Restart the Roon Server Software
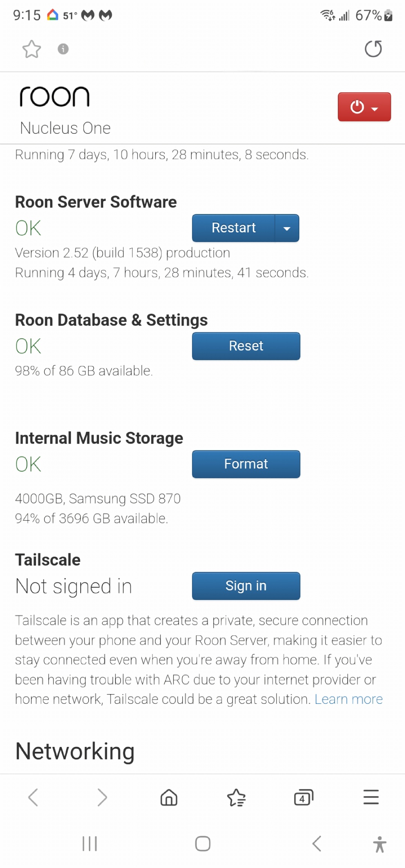 [x=234, y=228]
